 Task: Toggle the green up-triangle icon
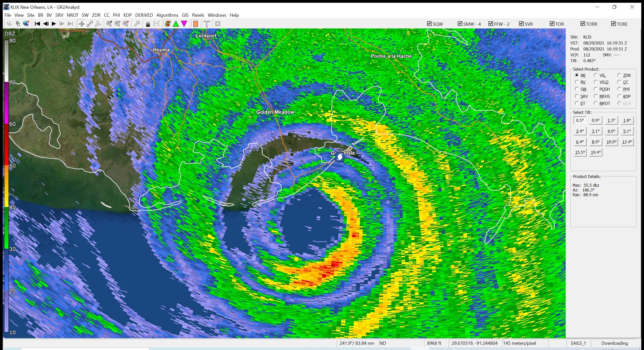176,24
